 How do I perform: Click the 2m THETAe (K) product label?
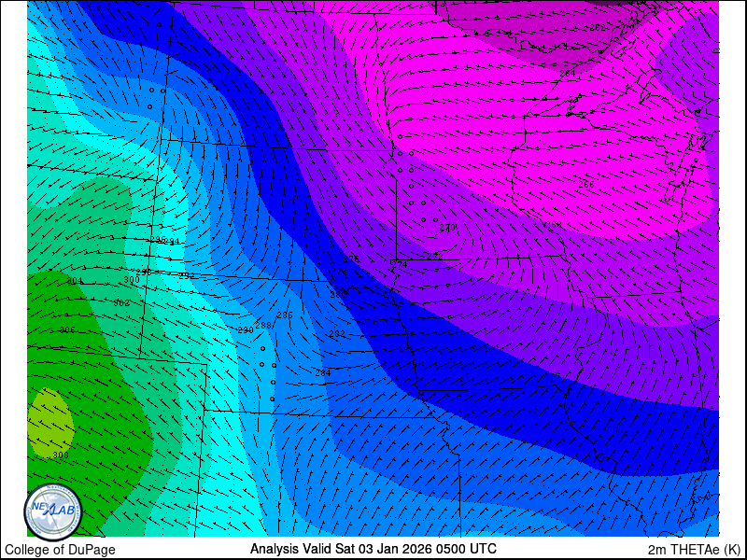(x=695, y=549)
